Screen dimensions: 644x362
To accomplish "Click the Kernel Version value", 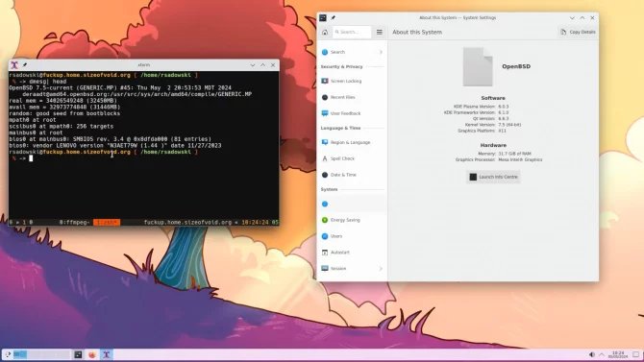I will (509, 125).
